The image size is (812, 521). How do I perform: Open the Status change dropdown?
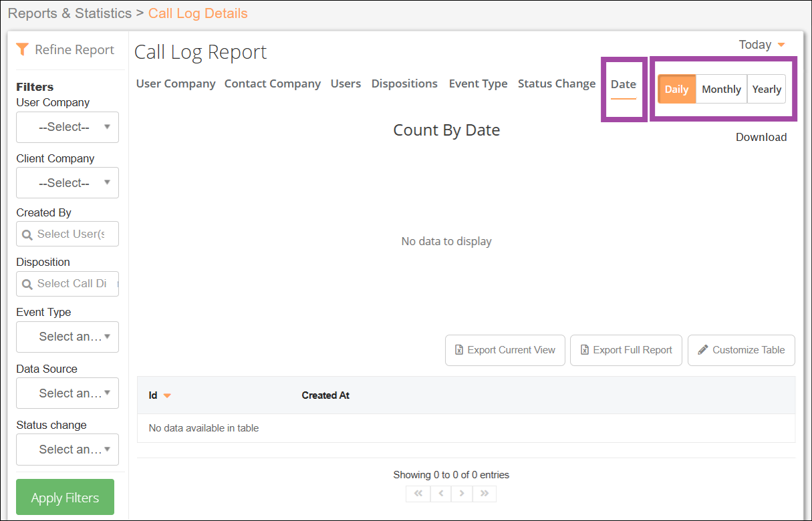(67, 450)
